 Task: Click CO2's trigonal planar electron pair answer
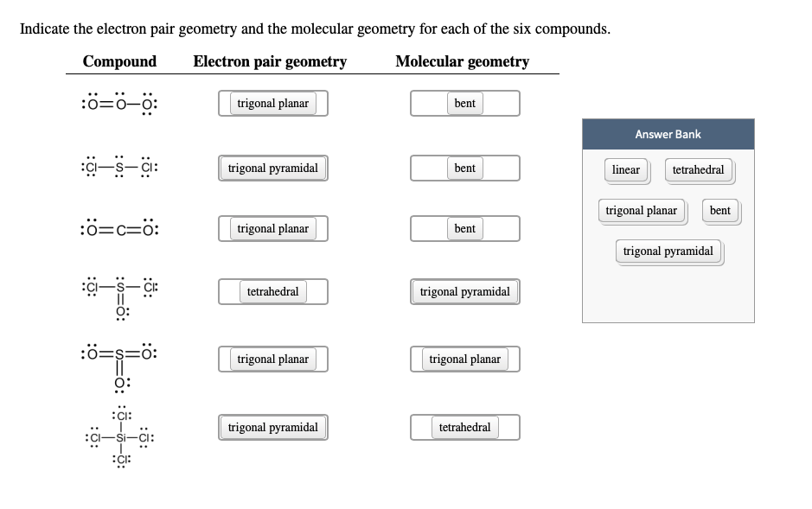[272, 228]
